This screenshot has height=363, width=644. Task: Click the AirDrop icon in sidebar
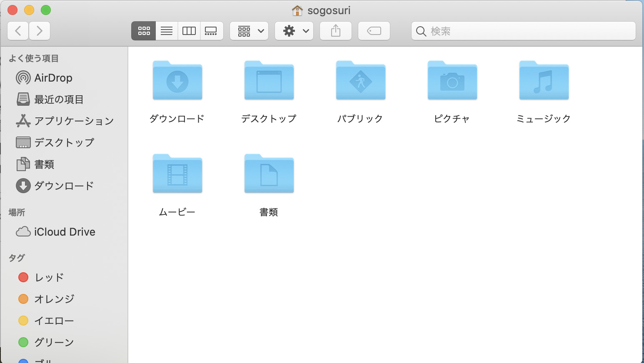(x=23, y=78)
